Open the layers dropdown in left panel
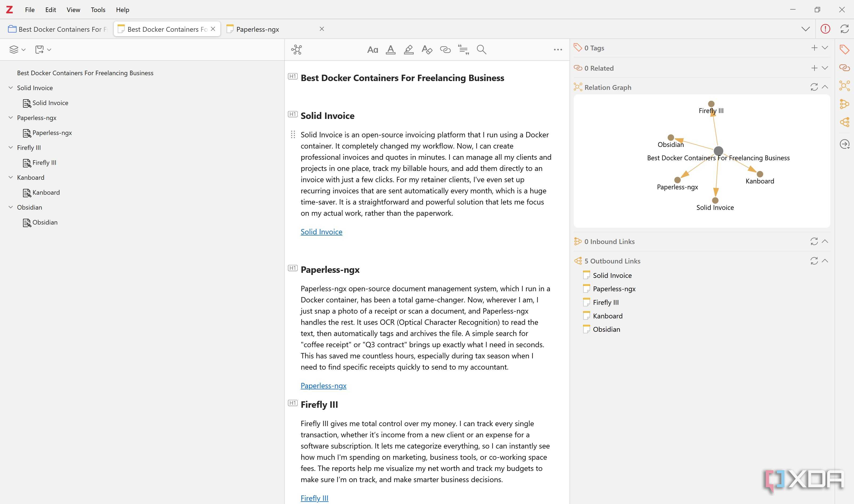 tap(17, 50)
